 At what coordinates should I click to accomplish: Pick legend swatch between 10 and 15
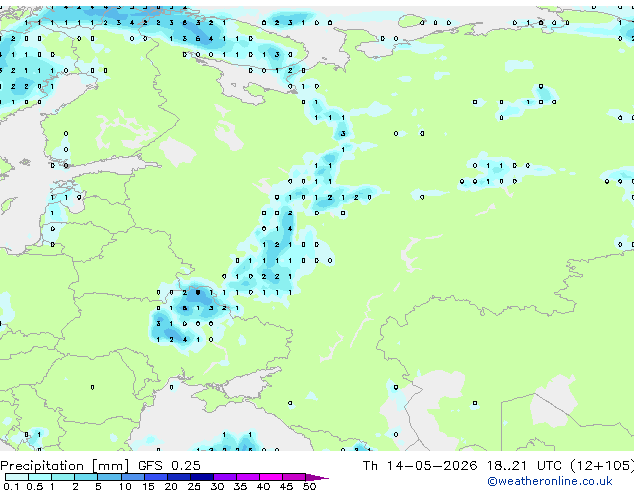tap(132, 477)
